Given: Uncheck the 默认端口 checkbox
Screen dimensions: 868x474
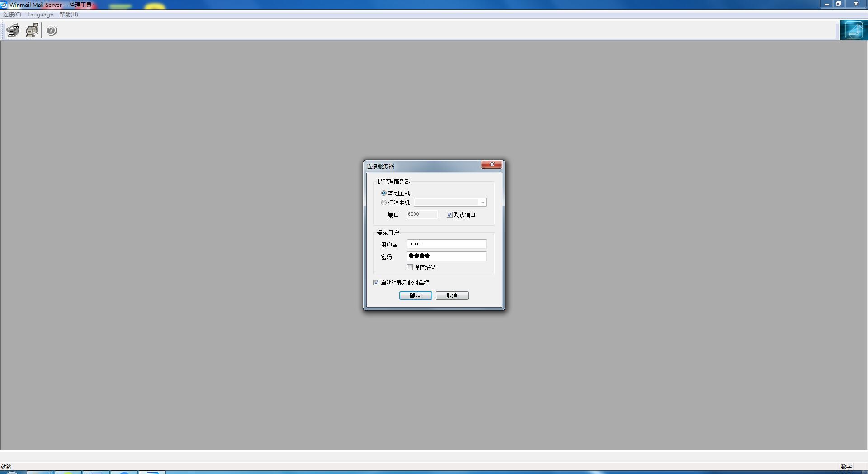Looking at the screenshot, I should pyautogui.click(x=449, y=214).
